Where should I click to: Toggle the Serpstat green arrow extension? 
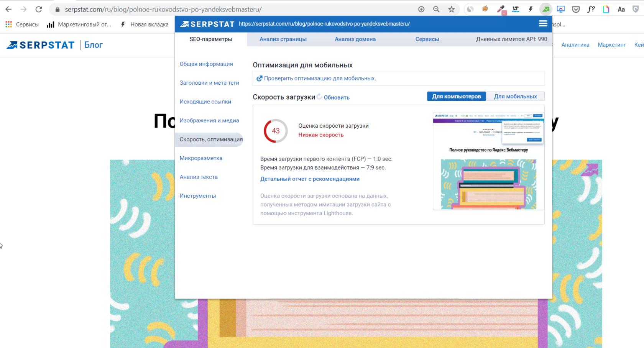click(545, 9)
